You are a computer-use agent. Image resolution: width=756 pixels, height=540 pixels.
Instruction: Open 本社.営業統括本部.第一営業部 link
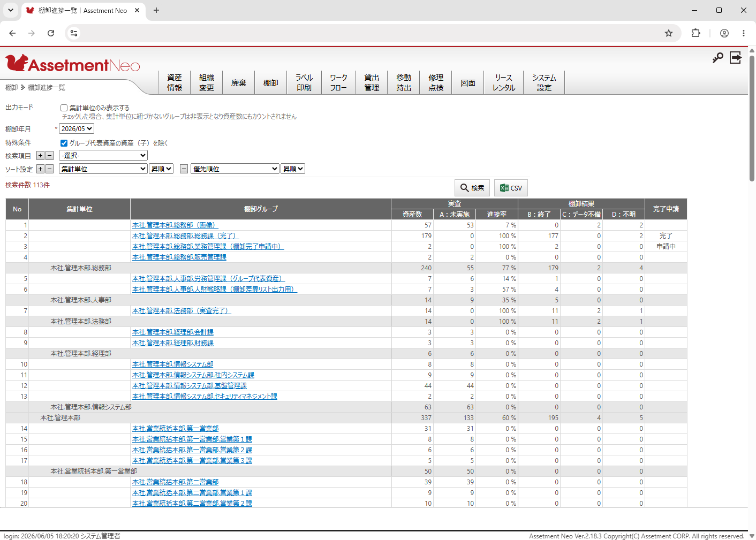click(175, 429)
